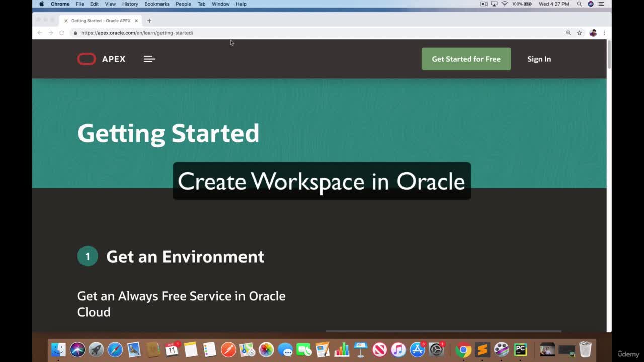Open the Help menu
The width and height of the screenshot is (644, 362).
click(x=241, y=4)
